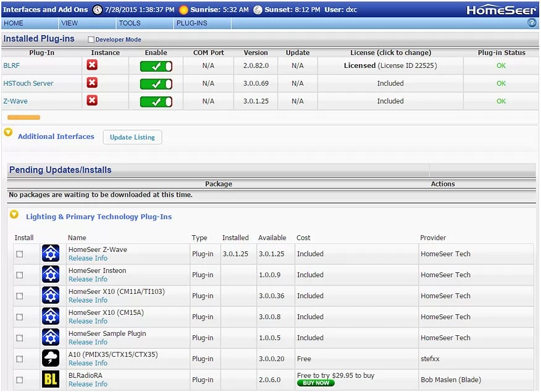Screen dimensions: 541x392
Task: Check the install box for HomeSeer Sample Plugin
Action: (19, 338)
